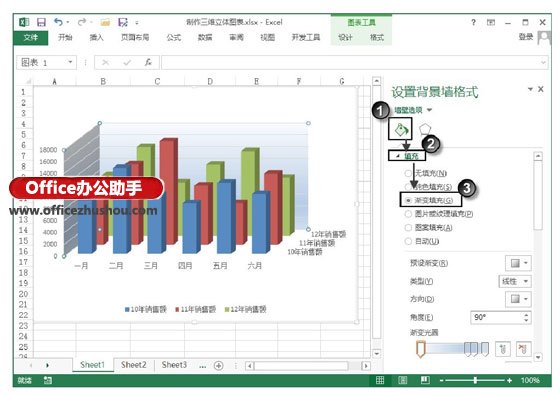The image size is (560, 395).
Task: Click the 角度(E) 90° input field
Action: point(496,317)
